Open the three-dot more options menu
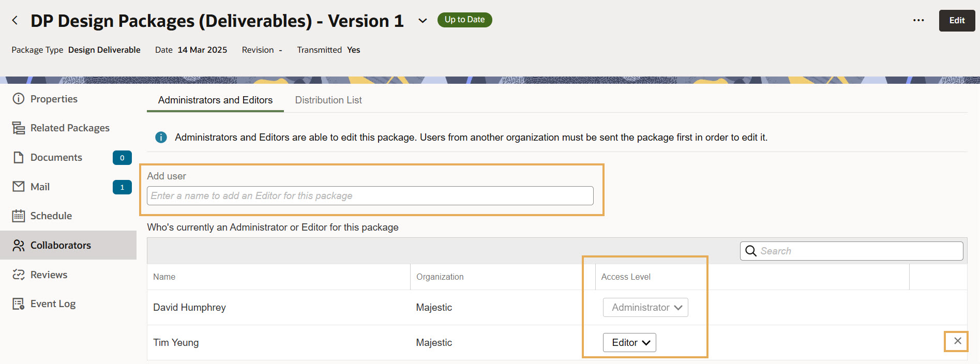 (918, 20)
